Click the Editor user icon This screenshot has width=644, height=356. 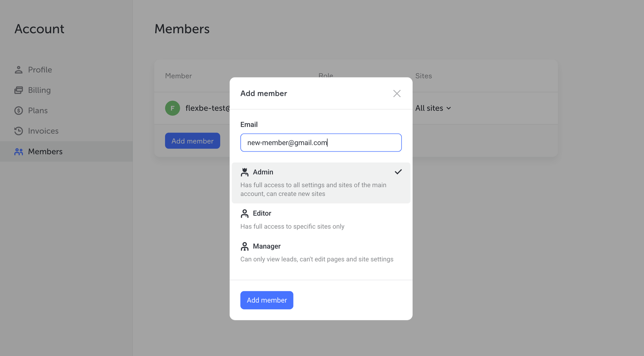tap(245, 214)
